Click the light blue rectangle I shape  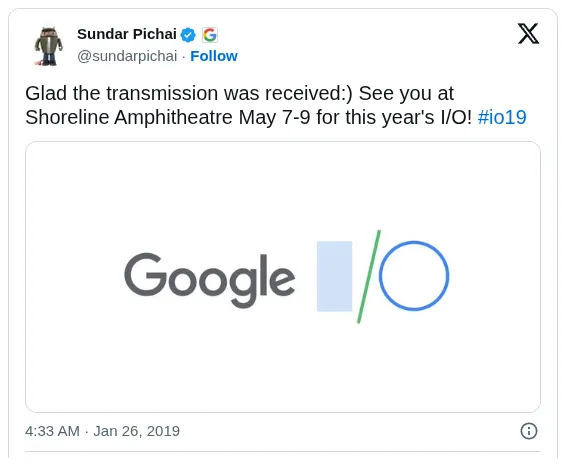334,276
